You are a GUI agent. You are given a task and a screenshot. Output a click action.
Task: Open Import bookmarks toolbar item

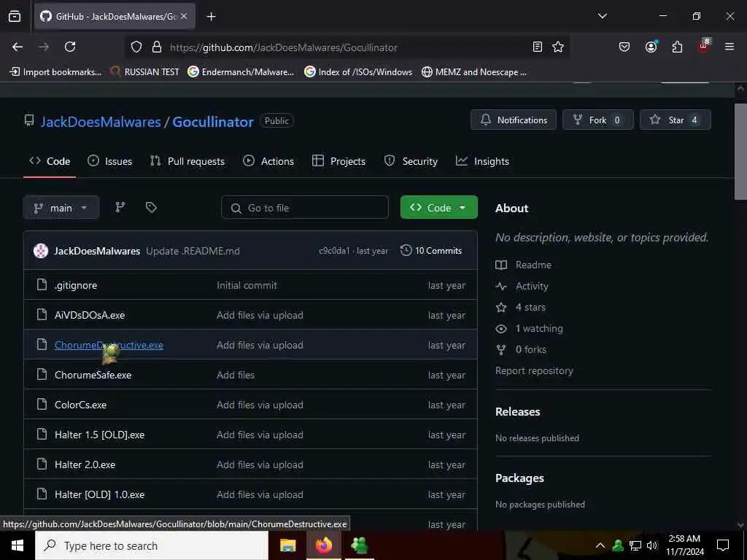55,72
